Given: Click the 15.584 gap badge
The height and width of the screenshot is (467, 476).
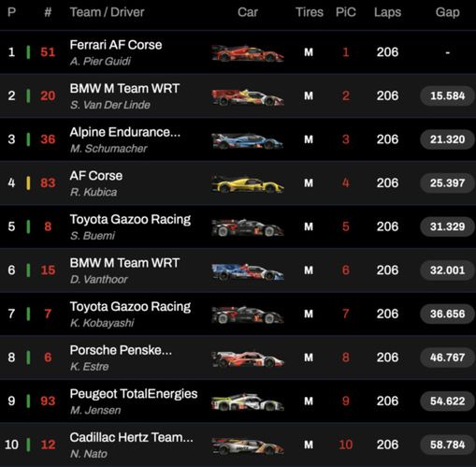Looking at the screenshot, I should pos(447,95).
